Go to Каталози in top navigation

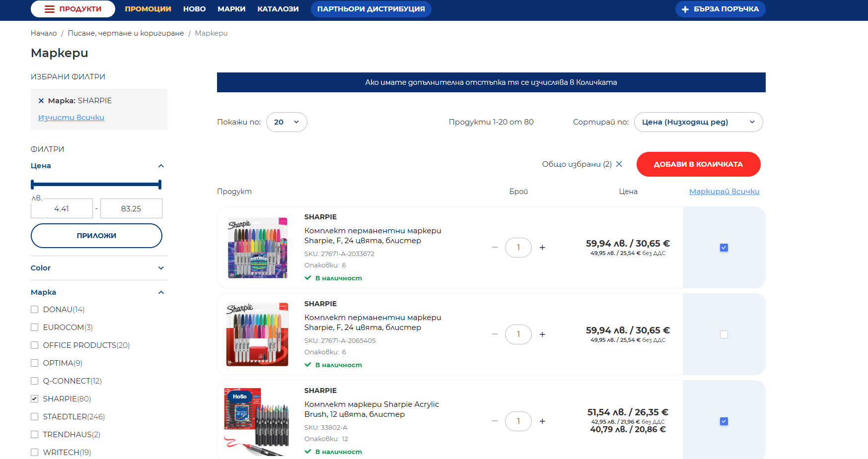click(278, 9)
